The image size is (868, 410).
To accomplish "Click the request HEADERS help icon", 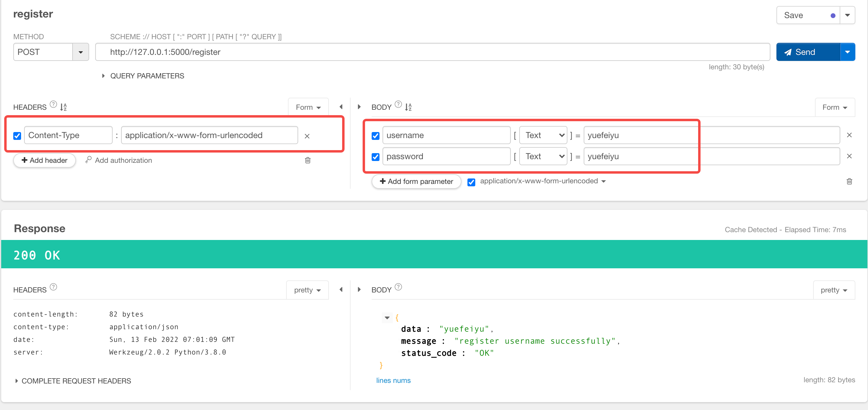I will [x=53, y=104].
